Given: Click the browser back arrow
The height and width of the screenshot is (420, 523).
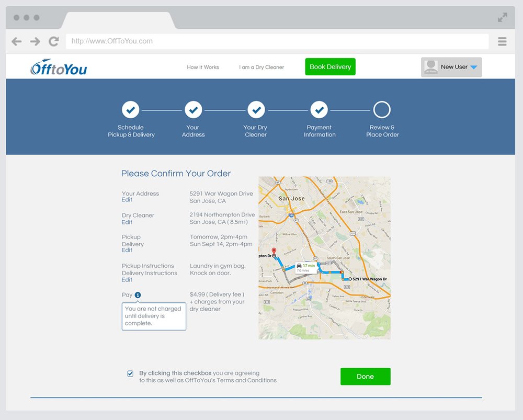Looking at the screenshot, I should point(17,41).
